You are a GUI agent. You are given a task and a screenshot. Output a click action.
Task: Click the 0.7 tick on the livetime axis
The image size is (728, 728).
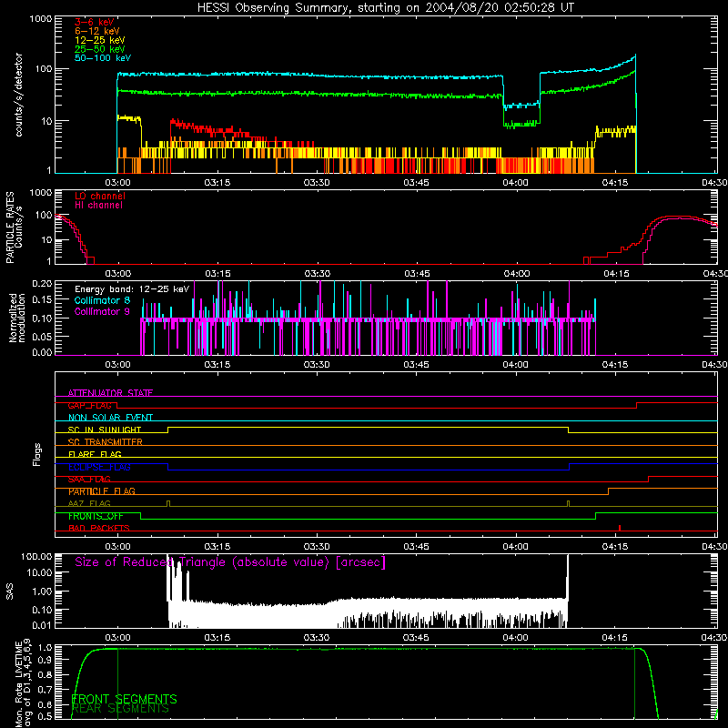46,690
